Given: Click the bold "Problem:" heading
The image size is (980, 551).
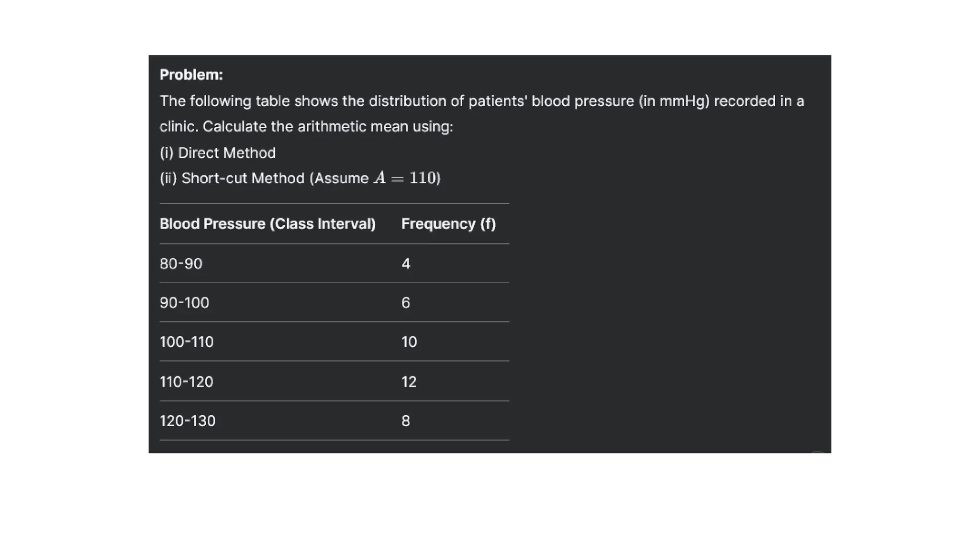Looking at the screenshot, I should (191, 75).
